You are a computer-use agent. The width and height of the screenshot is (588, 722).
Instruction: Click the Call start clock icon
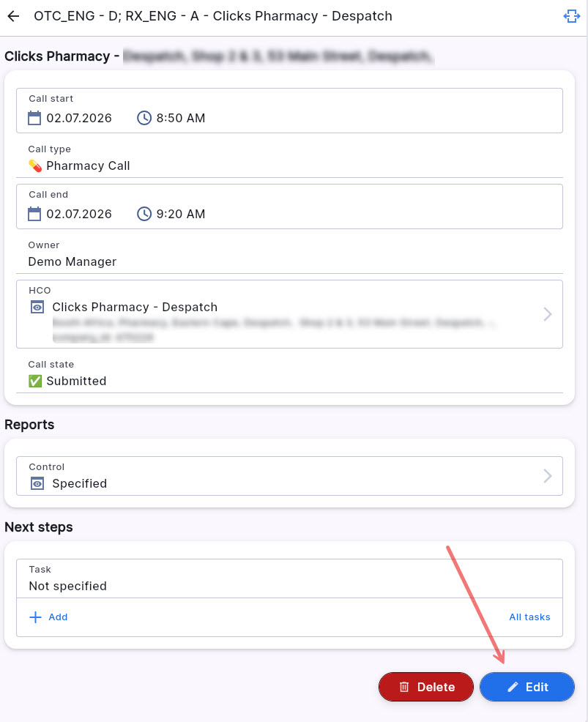144,118
